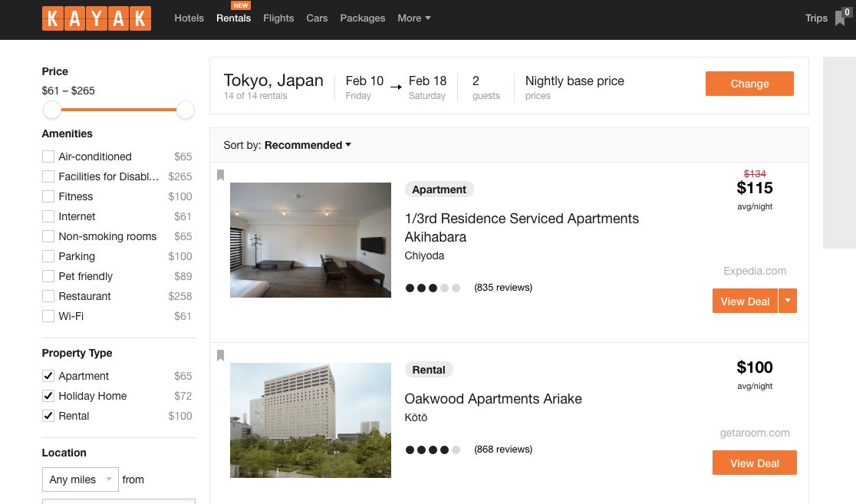Bookmark the 1/3rd Residence Akihabara listing
The width and height of the screenshot is (856, 504).
pyautogui.click(x=221, y=175)
